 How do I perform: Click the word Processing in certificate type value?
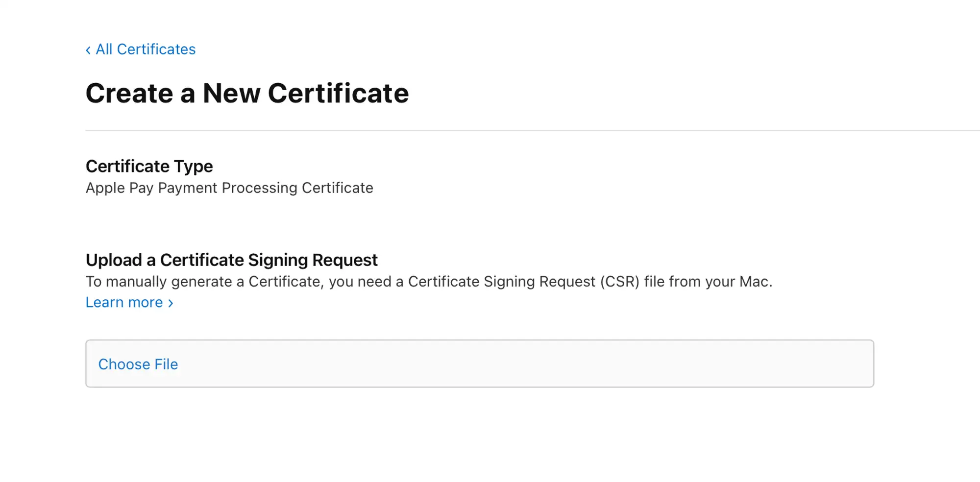point(259,188)
